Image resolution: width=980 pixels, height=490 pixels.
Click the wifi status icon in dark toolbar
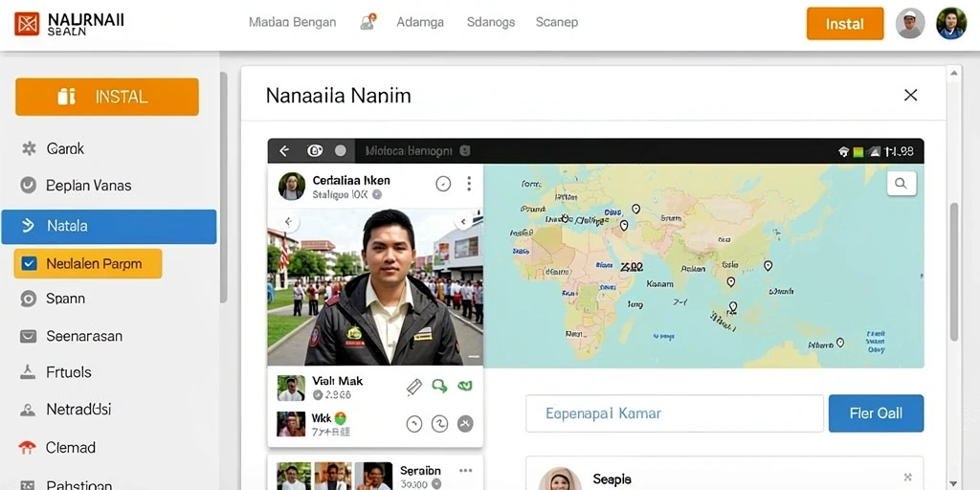point(843,151)
